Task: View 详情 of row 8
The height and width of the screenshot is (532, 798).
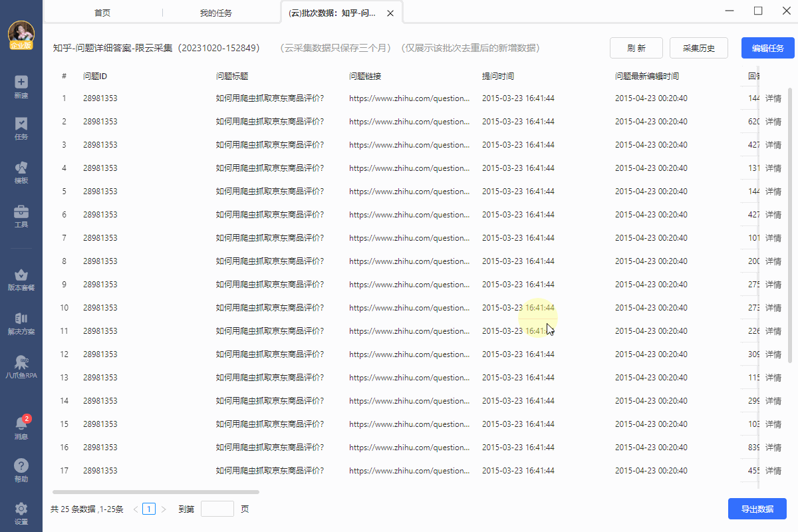Action: coord(773,261)
